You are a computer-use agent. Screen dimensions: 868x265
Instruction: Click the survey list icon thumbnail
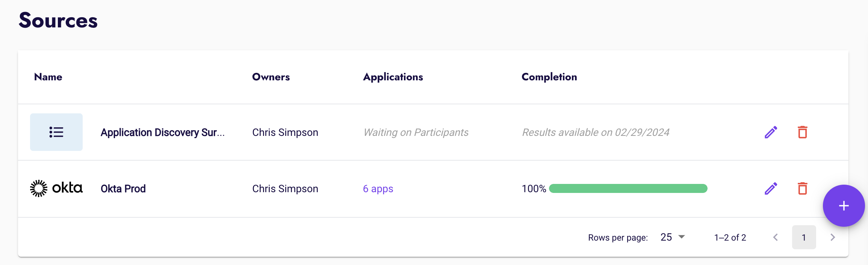tap(56, 132)
